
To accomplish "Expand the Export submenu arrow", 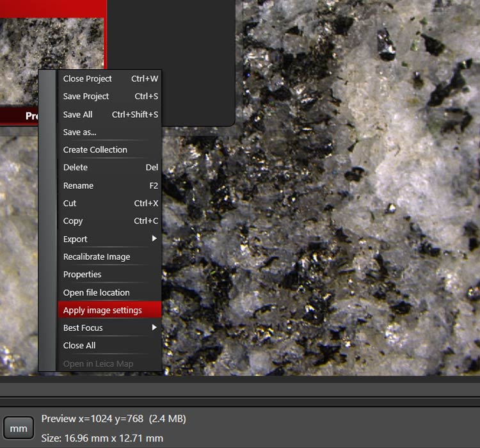I will [x=154, y=239].
